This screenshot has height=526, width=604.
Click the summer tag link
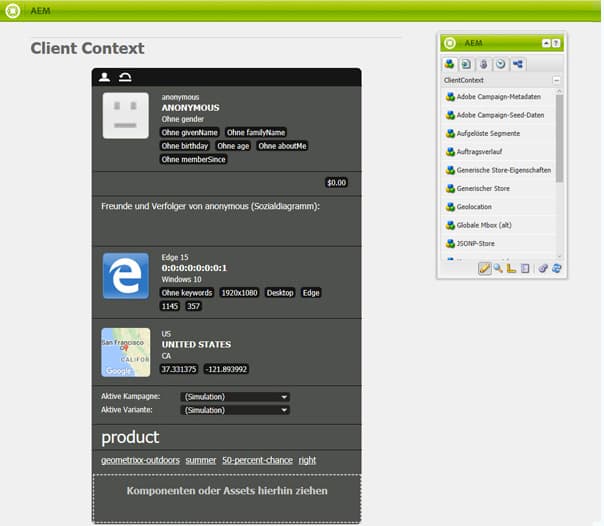click(201, 460)
